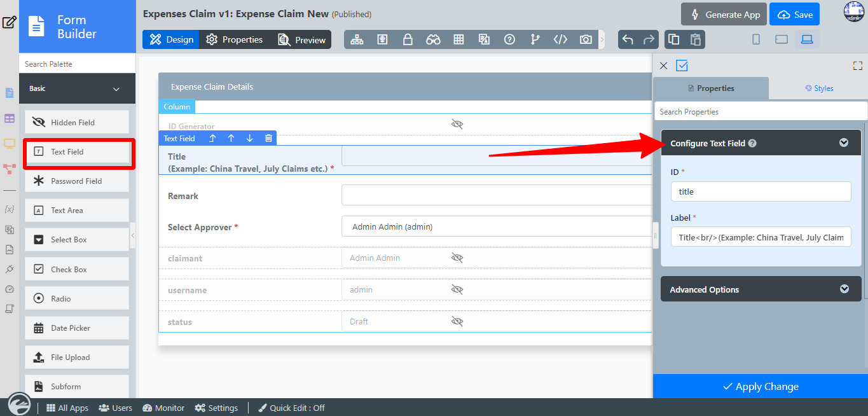
Task: Click the lock icon in toolbar
Action: (x=408, y=39)
